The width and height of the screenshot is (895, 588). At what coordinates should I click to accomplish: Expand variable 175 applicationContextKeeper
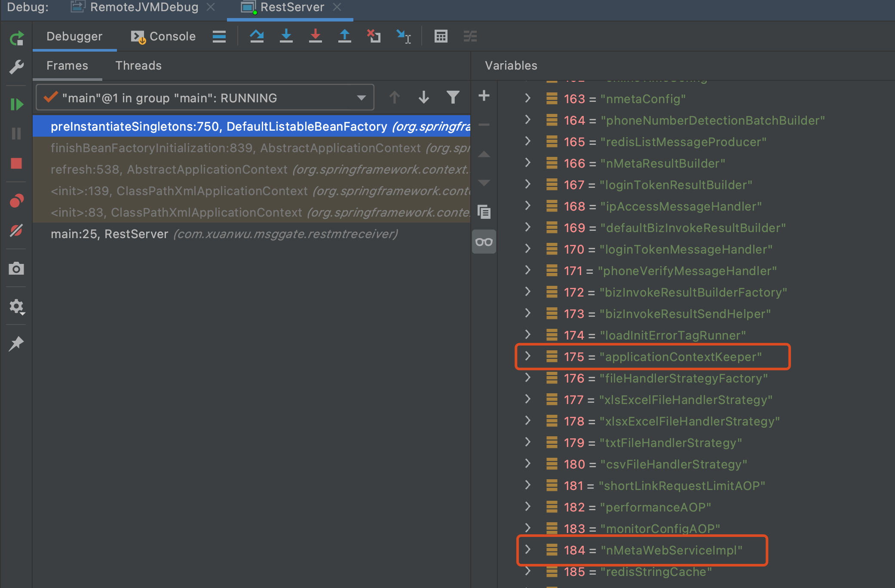(x=528, y=356)
